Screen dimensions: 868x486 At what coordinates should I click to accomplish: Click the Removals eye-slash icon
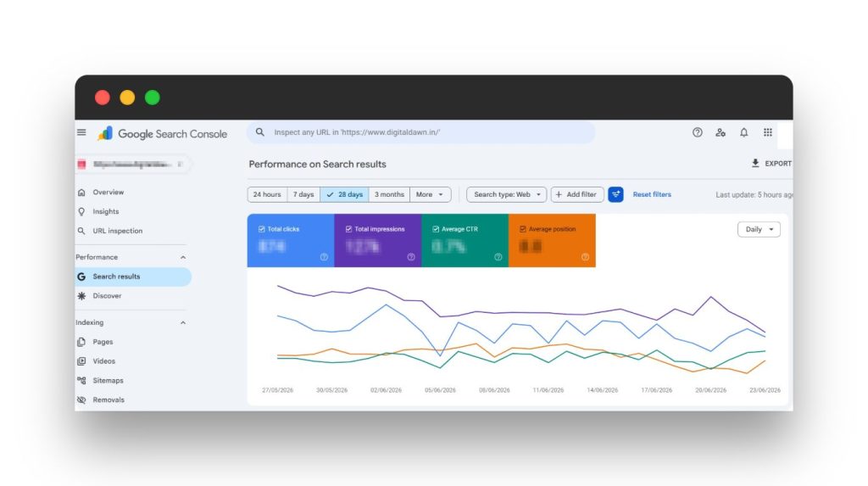coord(81,399)
